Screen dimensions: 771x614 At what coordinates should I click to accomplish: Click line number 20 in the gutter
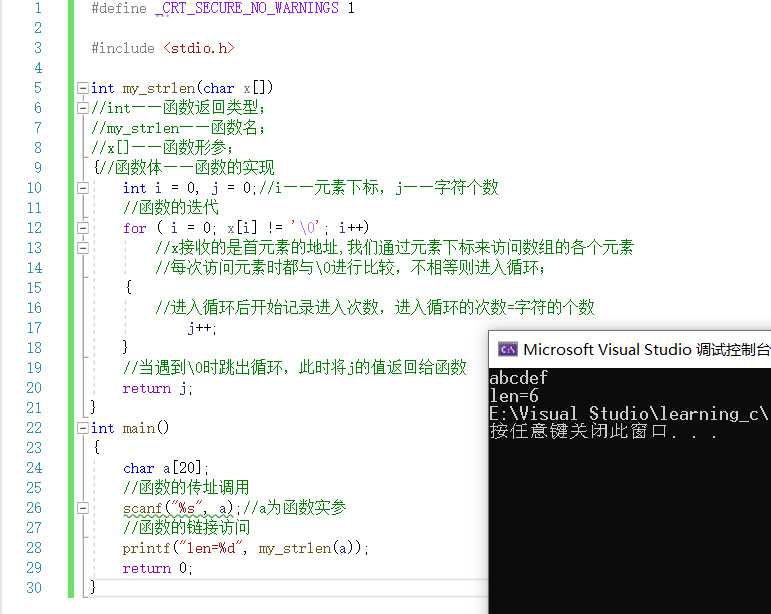[34, 388]
